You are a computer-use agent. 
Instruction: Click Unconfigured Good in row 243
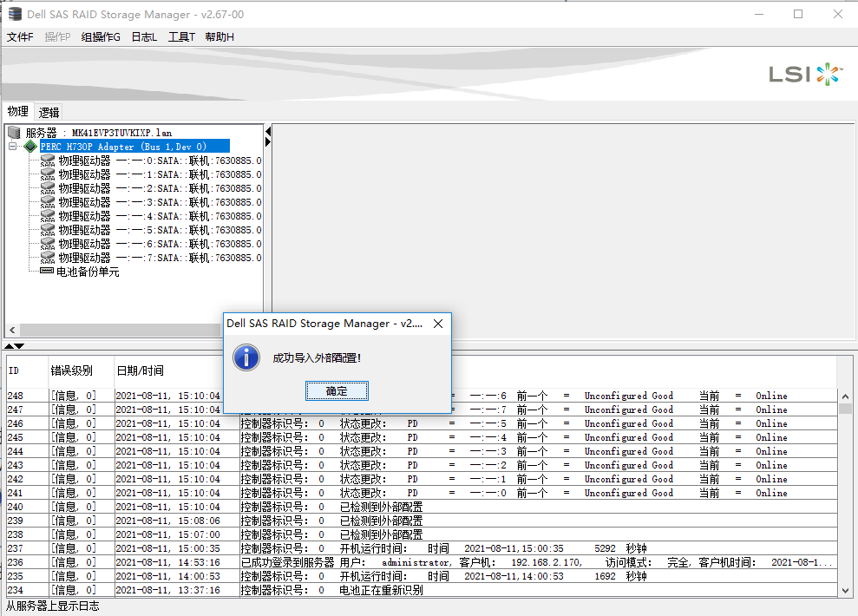point(629,465)
